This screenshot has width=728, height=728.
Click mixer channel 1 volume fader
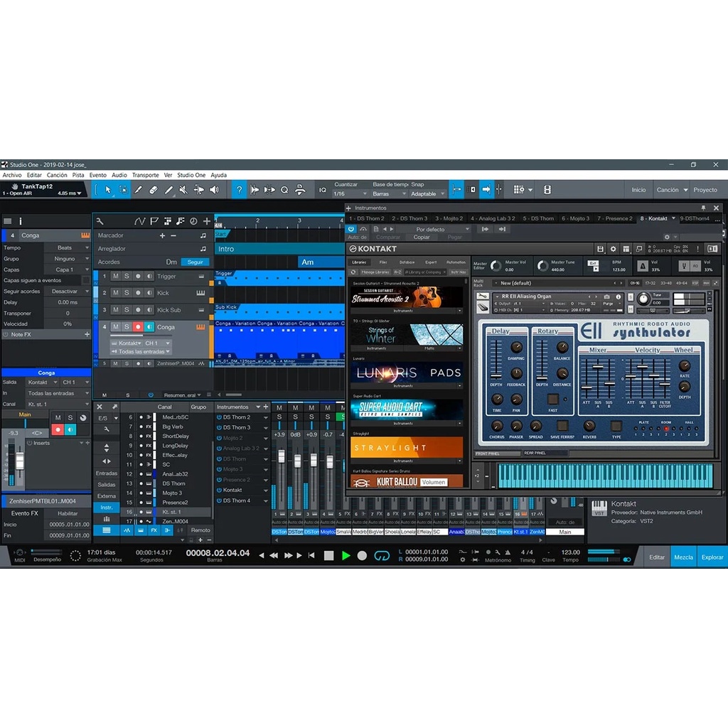click(x=282, y=456)
